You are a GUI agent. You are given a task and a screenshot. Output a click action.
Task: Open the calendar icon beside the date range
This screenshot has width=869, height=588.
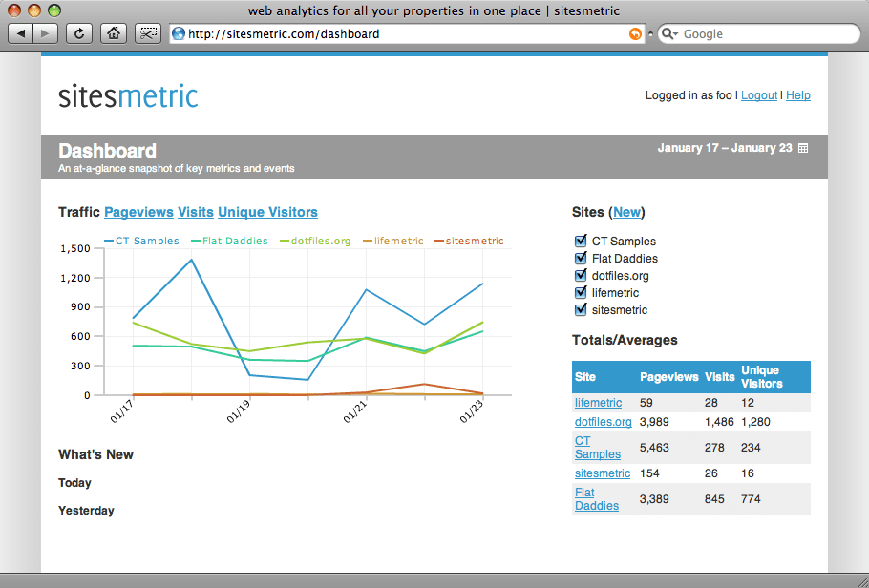(x=802, y=148)
